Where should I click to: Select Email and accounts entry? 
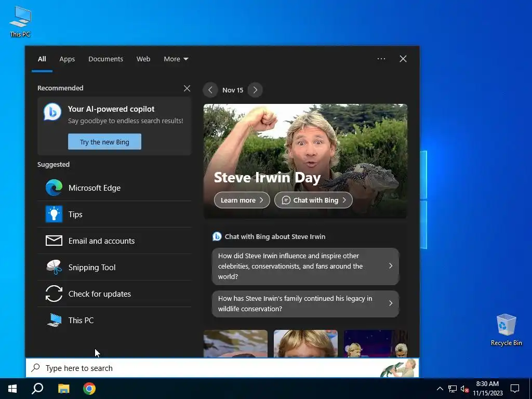pos(114,241)
